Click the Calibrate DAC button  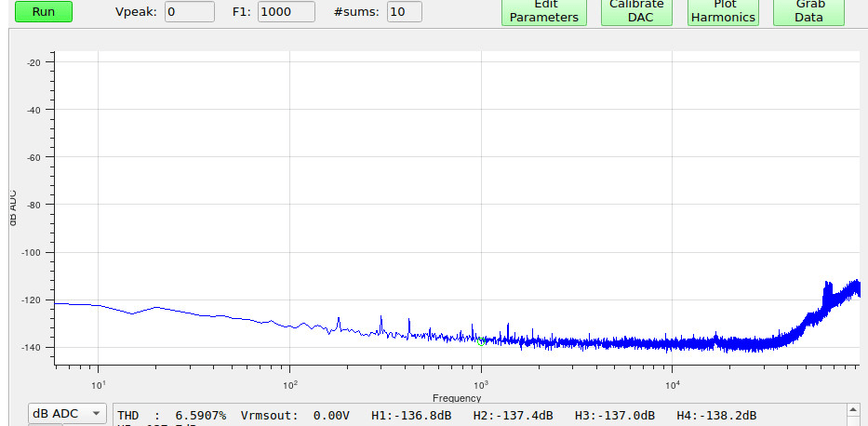636,12
